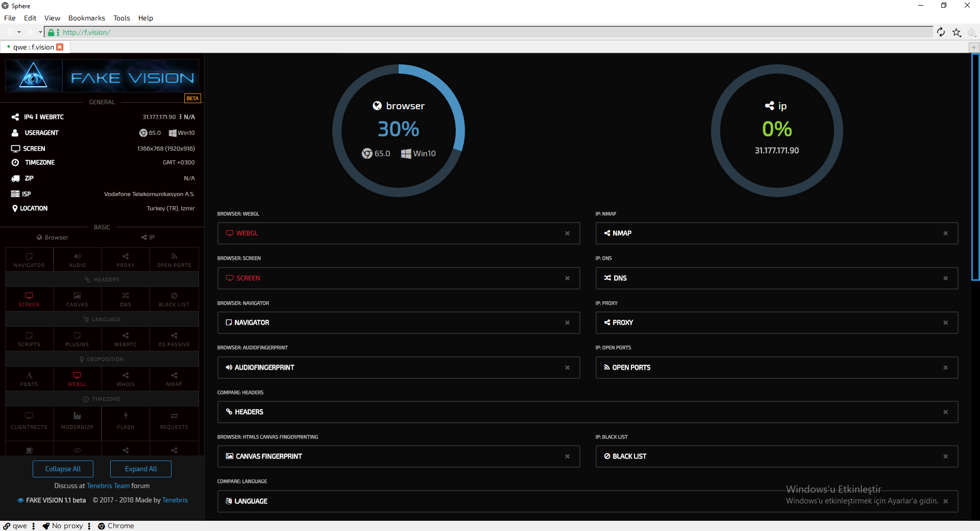Open the Timezone bar in the sidebar grid
The image size is (980, 531).
[102, 399]
